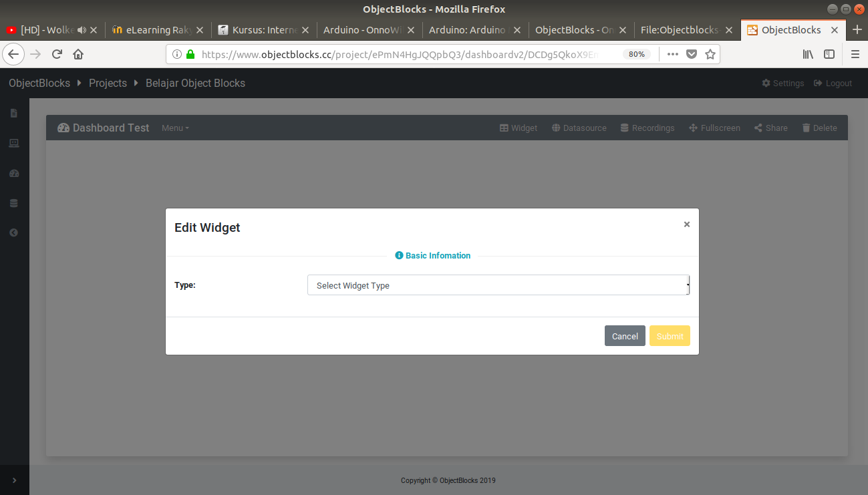868x495 pixels.
Task: Close the Arduino: Arduino tab
Action: coord(517,30)
